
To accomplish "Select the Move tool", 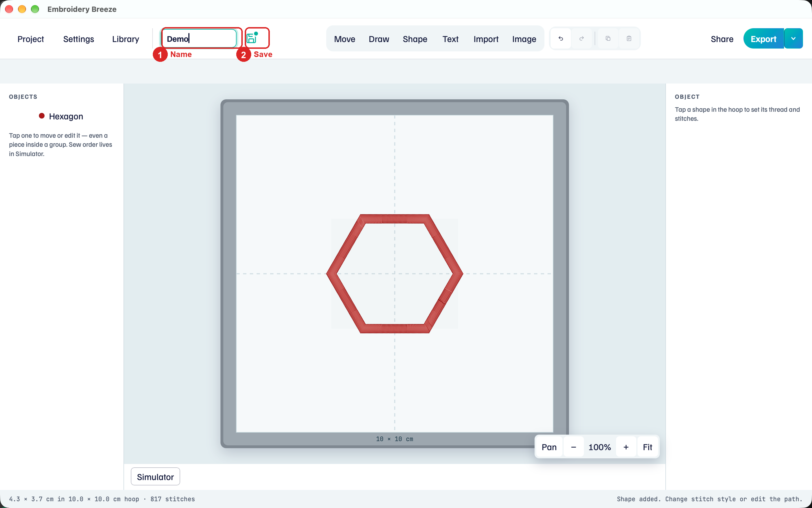I will pos(345,39).
